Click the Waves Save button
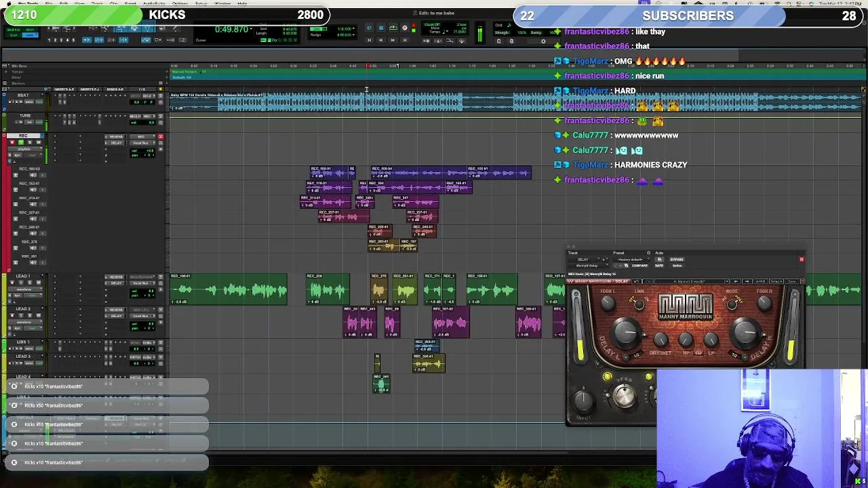The width and height of the screenshot is (868, 488). [x=791, y=281]
